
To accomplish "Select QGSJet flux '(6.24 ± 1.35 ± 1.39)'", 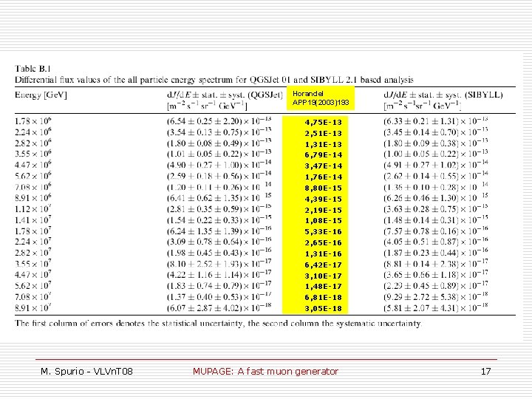I will (204, 231).
